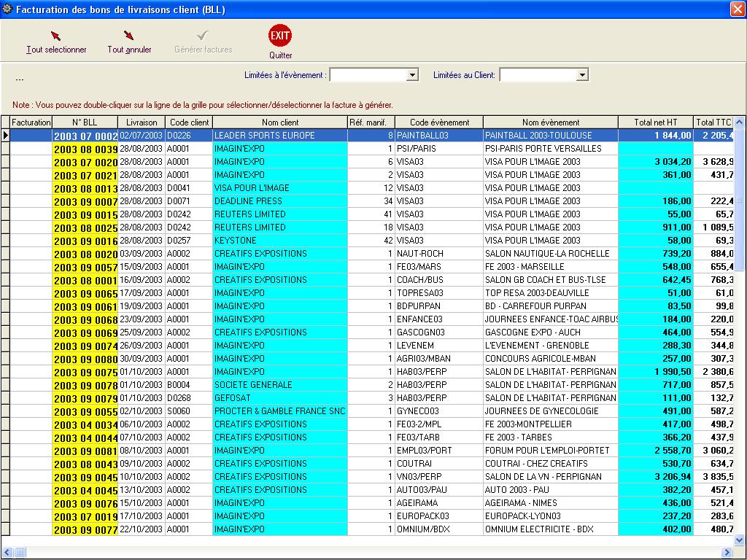Click the Code client column header
This screenshot has height=560, width=747.
(x=189, y=122)
